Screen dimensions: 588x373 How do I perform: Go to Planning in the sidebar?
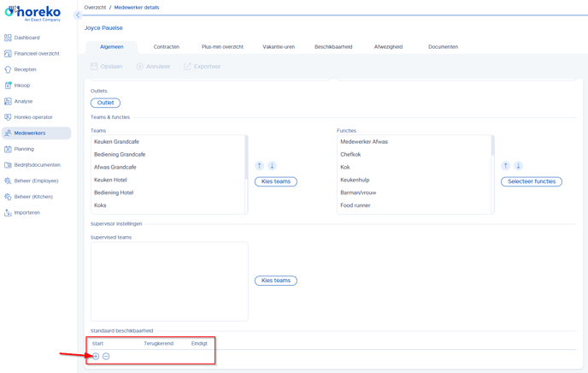(24, 149)
